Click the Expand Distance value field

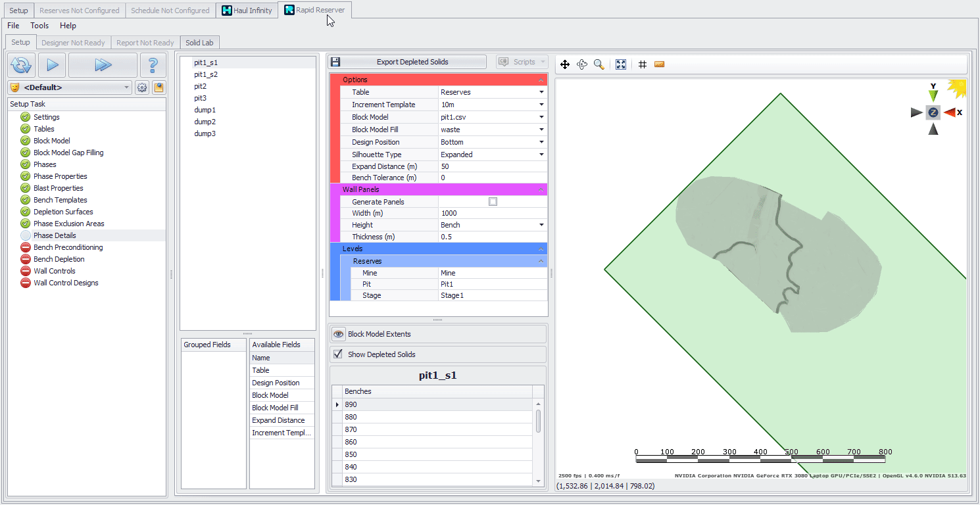[x=492, y=166]
